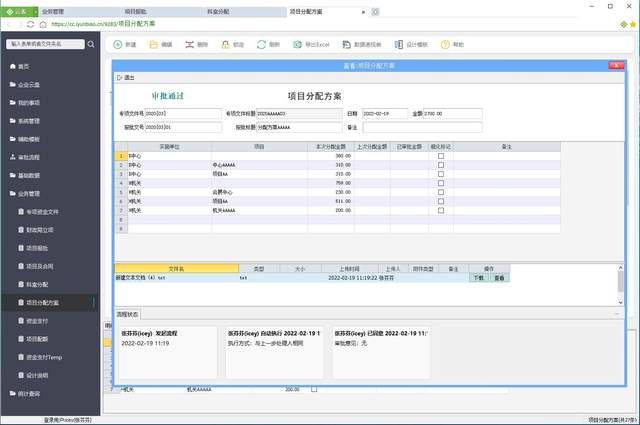Screen dimensions: 640x425
Task: Close the blue dialog with red X
Action: click(x=616, y=65)
